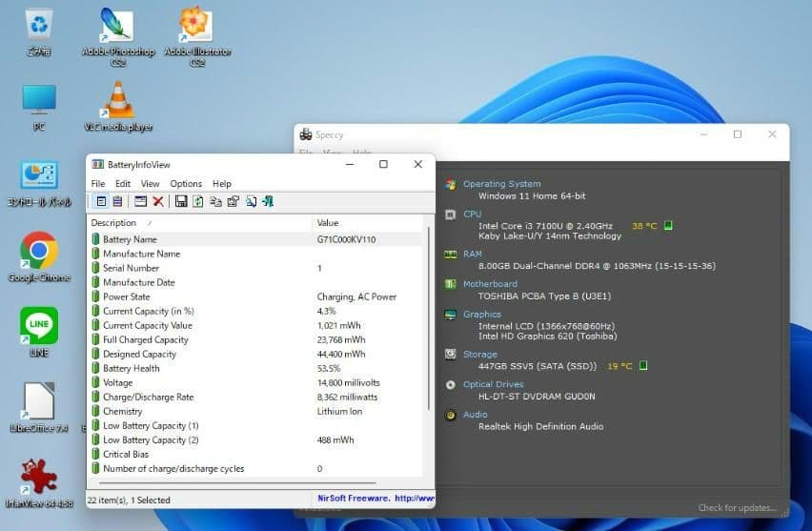This screenshot has height=531, width=812.
Task: Click the Operating System Windows flag icon in Speccy
Action: click(451, 184)
